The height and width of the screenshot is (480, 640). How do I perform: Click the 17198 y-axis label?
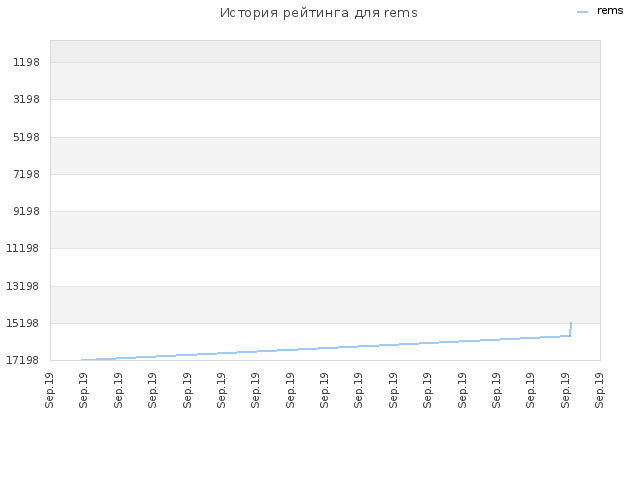pyautogui.click(x=23, y=360)
